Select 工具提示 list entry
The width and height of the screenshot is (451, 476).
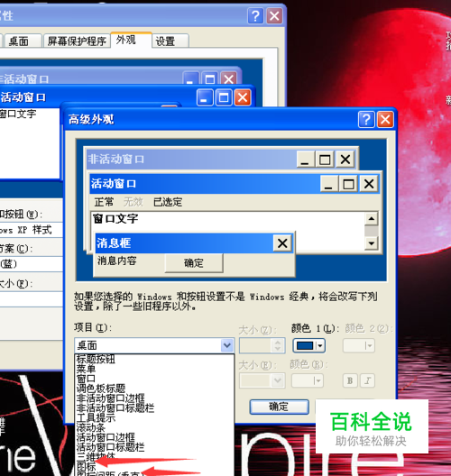tap(154, 417)
